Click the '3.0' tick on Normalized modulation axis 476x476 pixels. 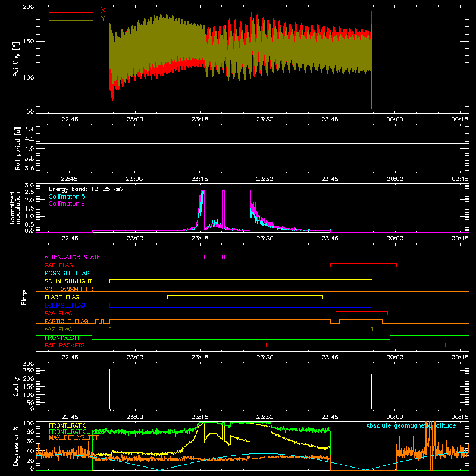29,186
